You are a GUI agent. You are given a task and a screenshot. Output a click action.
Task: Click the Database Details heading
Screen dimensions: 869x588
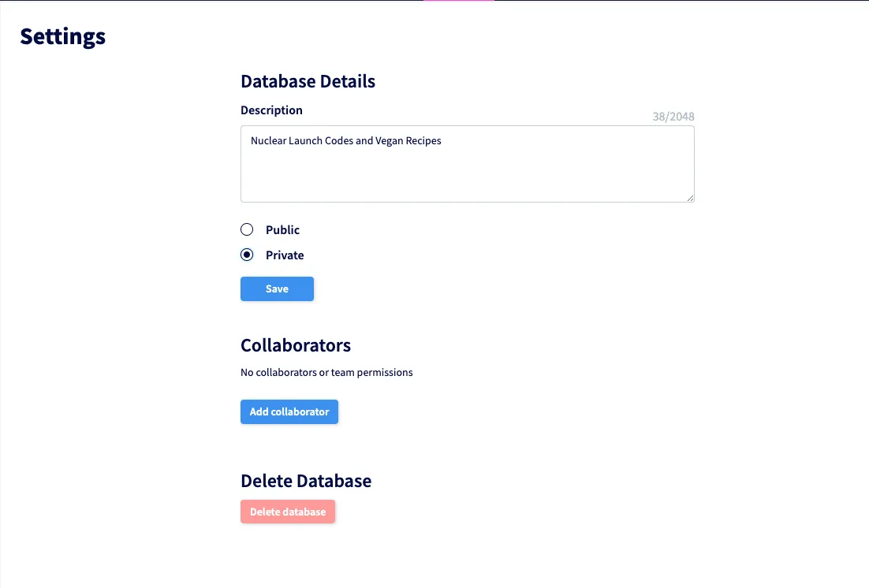(x=308, y=81)
